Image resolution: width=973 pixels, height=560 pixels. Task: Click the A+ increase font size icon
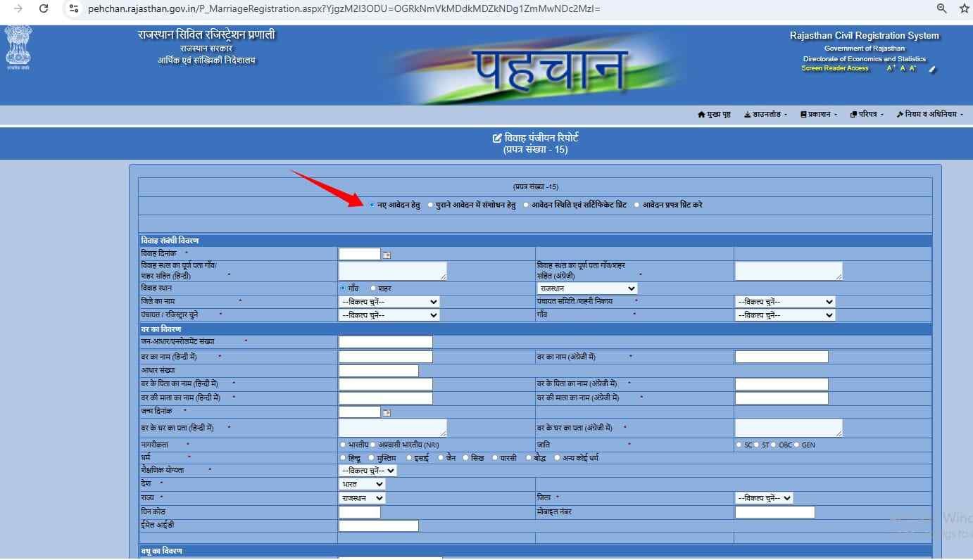[891, 68]
